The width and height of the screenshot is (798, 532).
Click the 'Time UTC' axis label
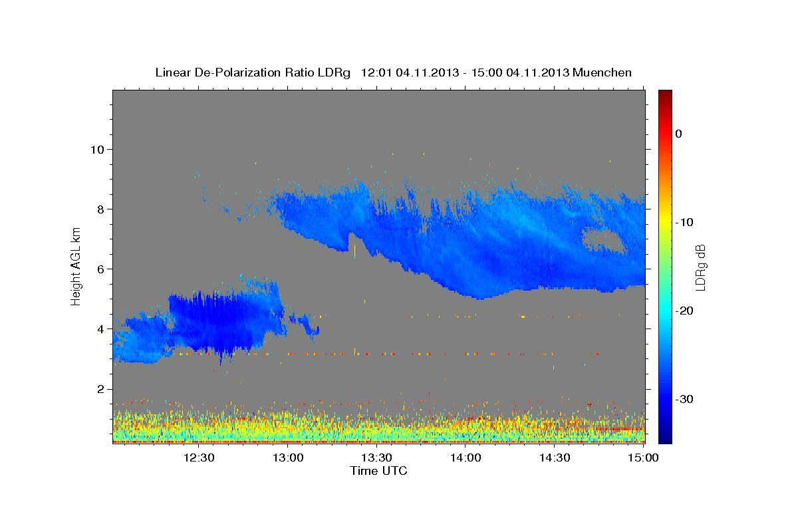378,471
